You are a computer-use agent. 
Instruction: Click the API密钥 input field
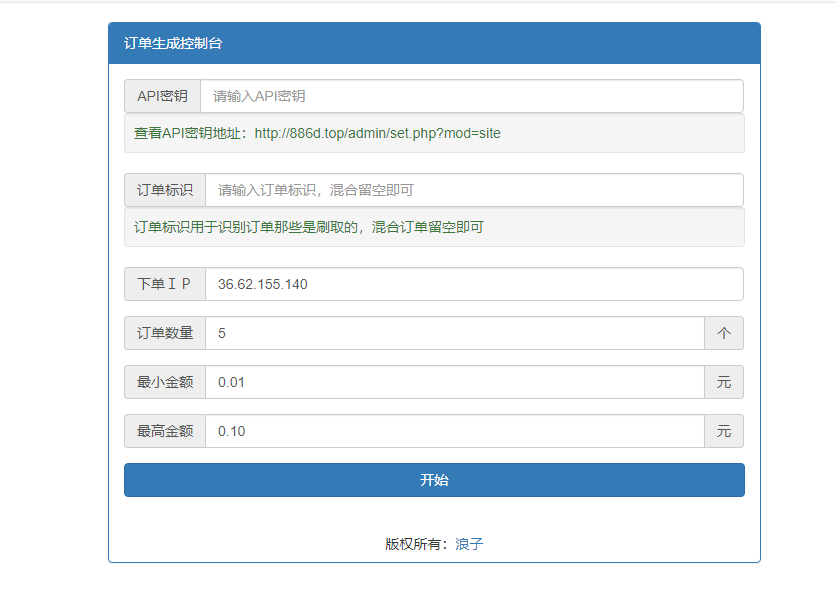click(x=470, y=96)
